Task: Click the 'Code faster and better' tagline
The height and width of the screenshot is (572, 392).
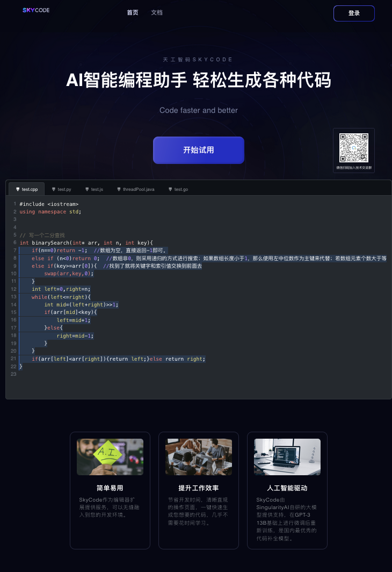Action: click(199, 110)
